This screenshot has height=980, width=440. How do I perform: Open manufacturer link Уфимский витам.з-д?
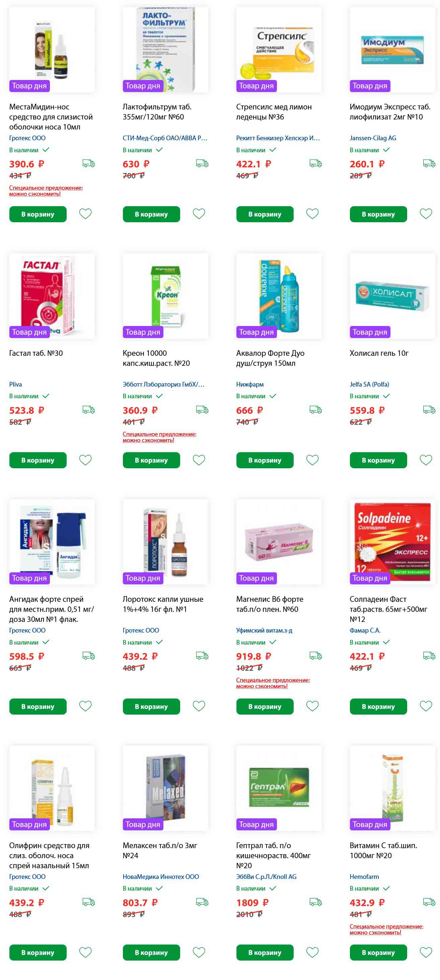[264, 630]
